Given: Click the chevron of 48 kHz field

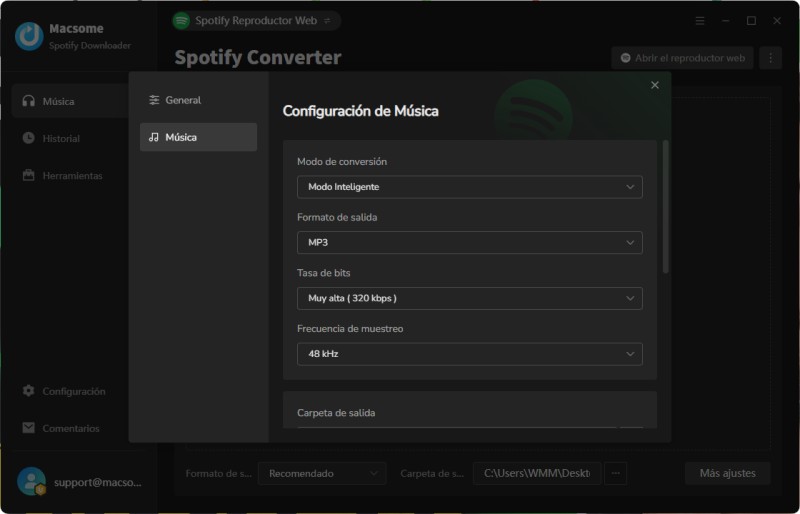Looking at the screenshot, I should tap(630, 354).
